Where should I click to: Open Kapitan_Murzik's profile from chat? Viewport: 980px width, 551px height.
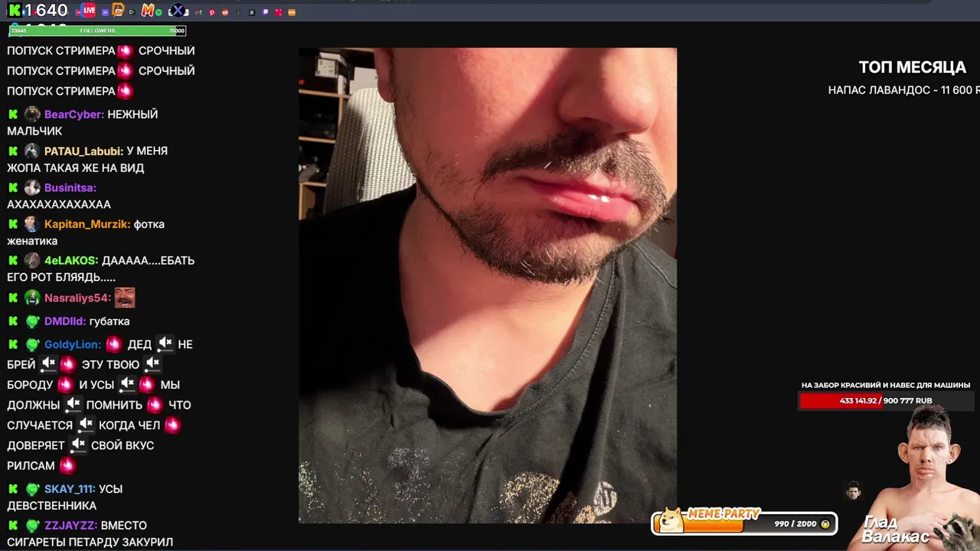click(x=87, y=224)
